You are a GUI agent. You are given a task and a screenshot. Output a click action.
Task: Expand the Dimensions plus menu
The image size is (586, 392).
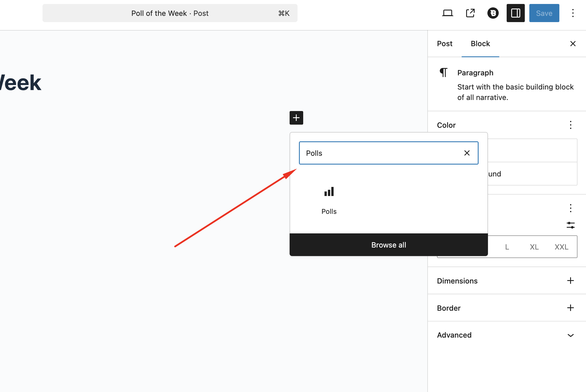point(570,281)
